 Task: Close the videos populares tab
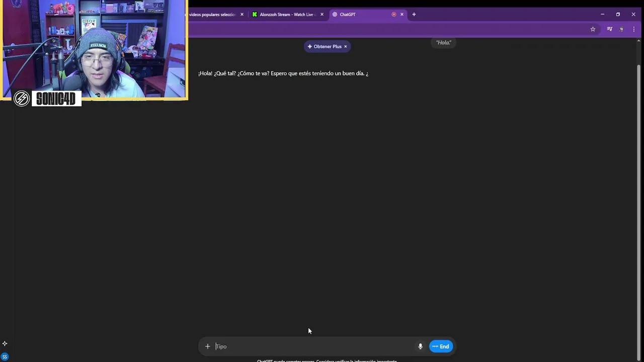[x=242, y=15]
